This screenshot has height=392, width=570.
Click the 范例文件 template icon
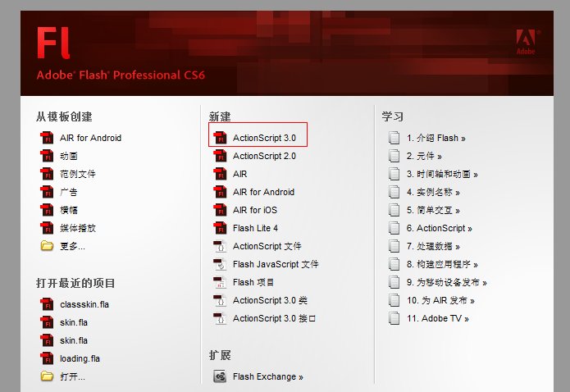[47, 174]
